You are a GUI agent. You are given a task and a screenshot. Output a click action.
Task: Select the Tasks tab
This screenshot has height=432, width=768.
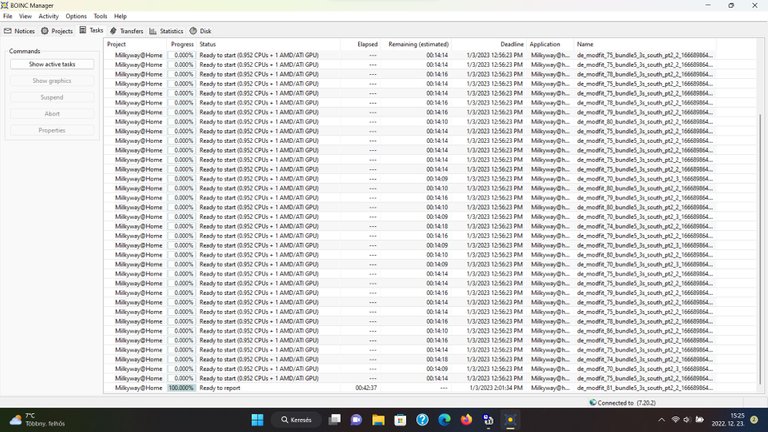tap(91, 30)
